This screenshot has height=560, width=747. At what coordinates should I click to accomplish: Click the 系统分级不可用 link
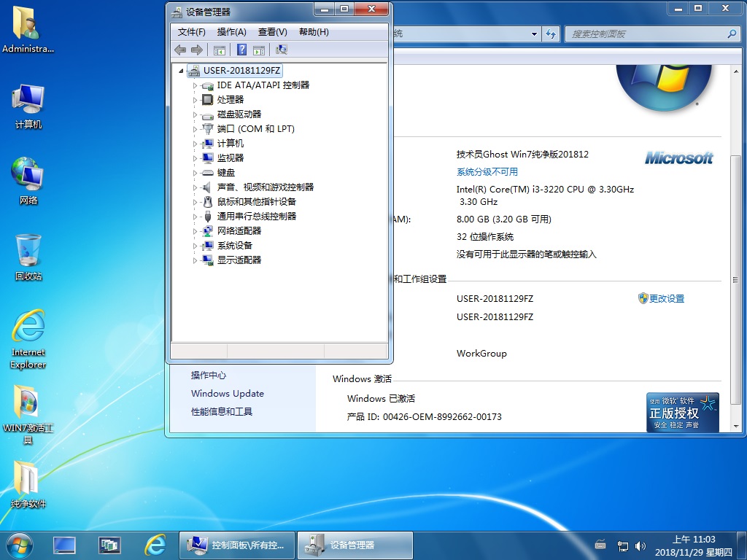pos(487,172)
